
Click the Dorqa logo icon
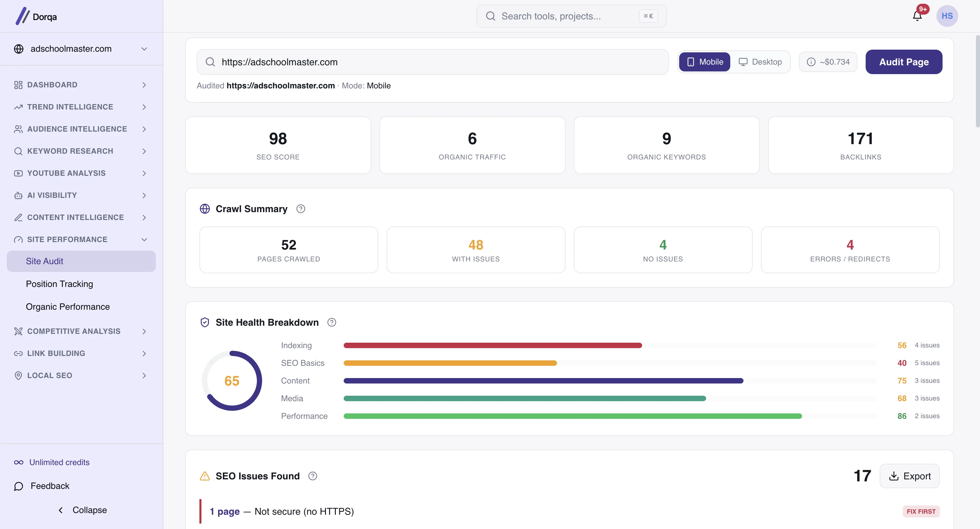[22, 16]
